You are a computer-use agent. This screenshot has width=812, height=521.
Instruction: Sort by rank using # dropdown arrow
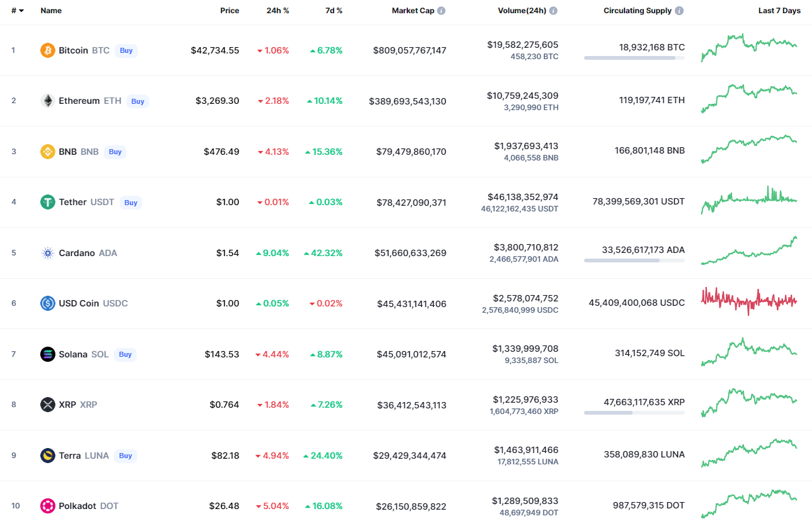click(21, 11)
